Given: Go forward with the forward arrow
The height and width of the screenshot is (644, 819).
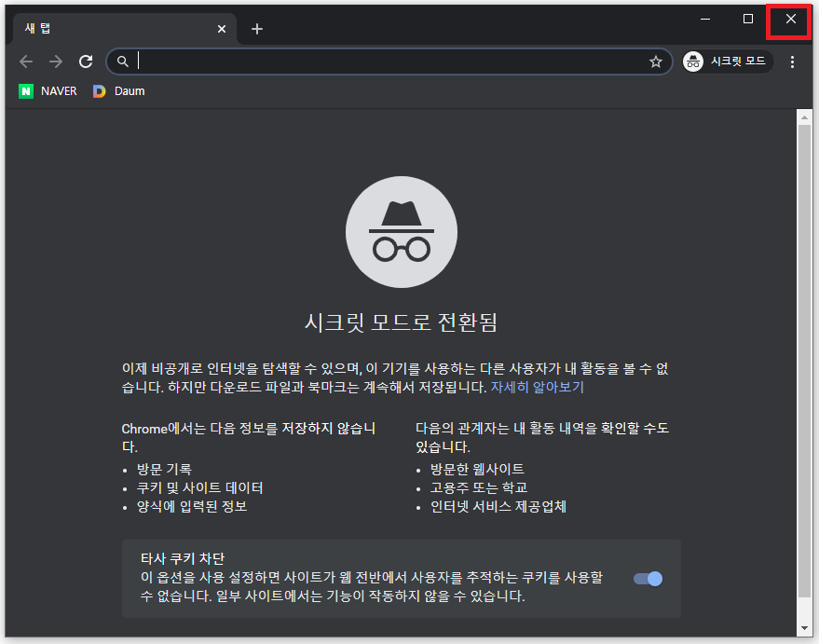Looking at the screenshot, I should [56, 62].
